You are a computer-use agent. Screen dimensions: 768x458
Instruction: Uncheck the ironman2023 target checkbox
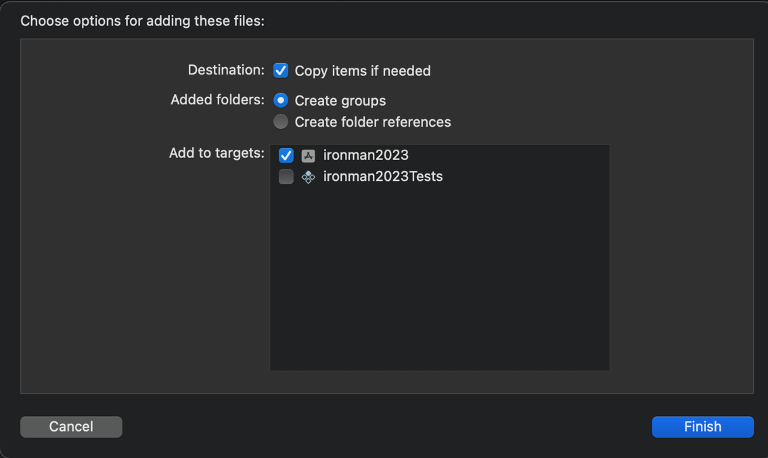point(286,156)
